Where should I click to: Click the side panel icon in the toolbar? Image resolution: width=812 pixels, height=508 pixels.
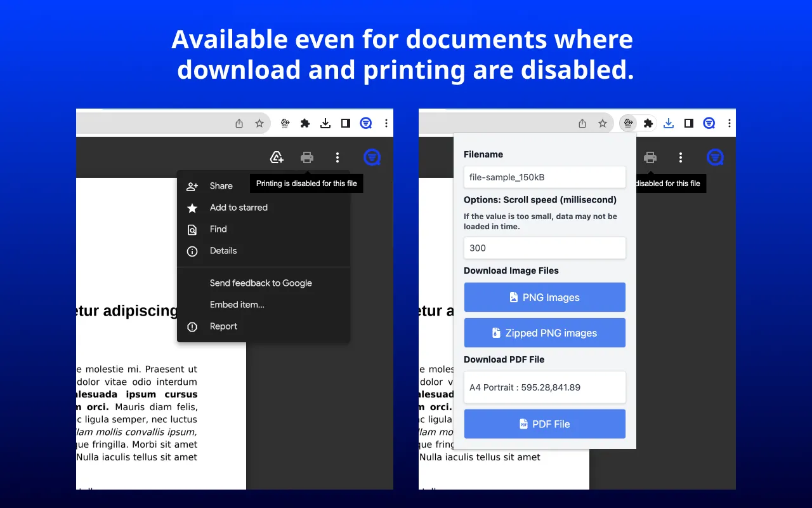tap(346, 123)
